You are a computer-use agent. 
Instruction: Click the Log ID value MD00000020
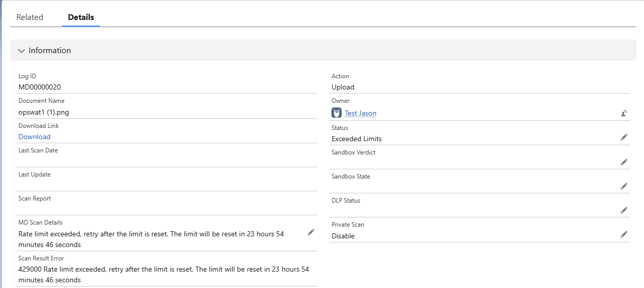click(x=40, y=87)
